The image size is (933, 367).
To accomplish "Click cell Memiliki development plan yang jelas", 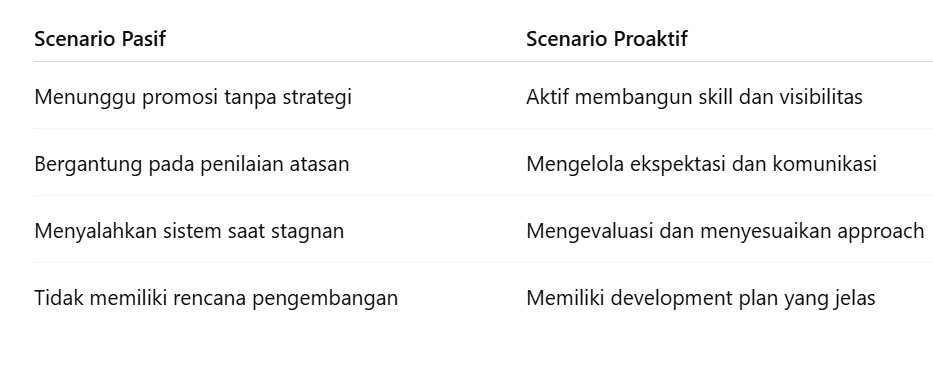I will [700, 298].
